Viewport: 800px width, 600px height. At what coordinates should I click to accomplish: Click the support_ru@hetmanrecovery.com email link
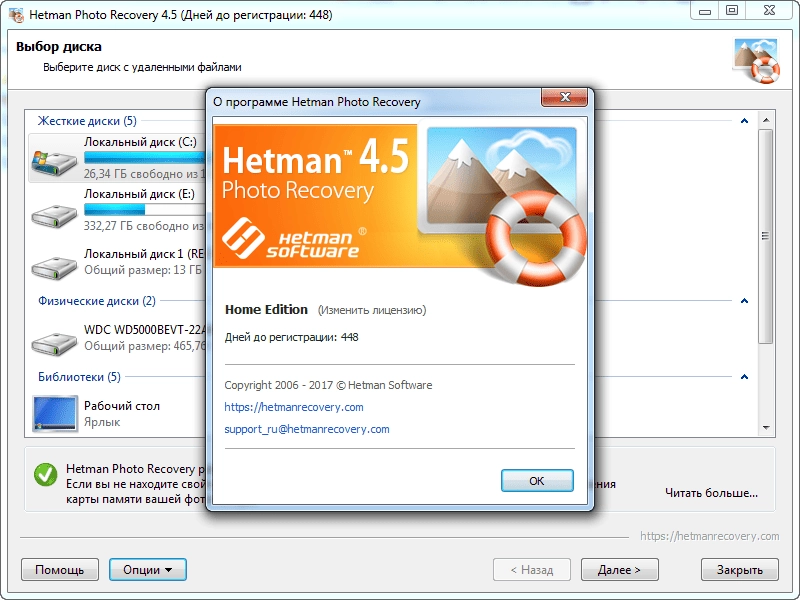307,429
